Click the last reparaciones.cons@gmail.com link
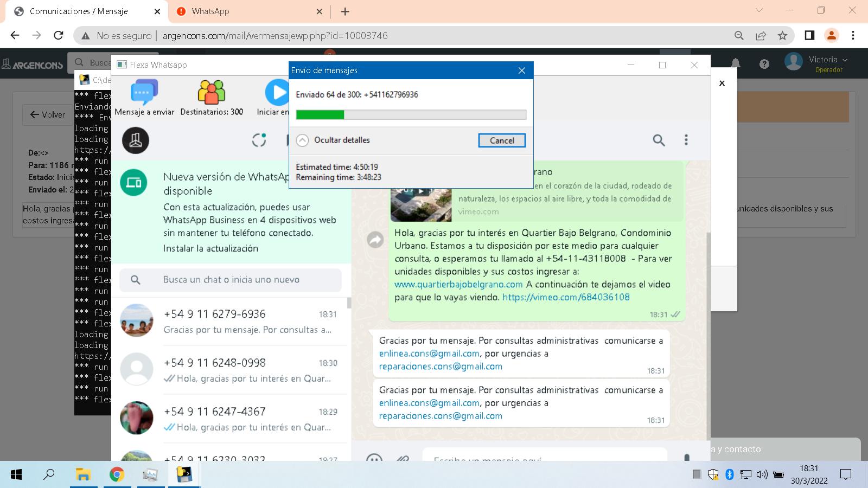 pos(441,416)
